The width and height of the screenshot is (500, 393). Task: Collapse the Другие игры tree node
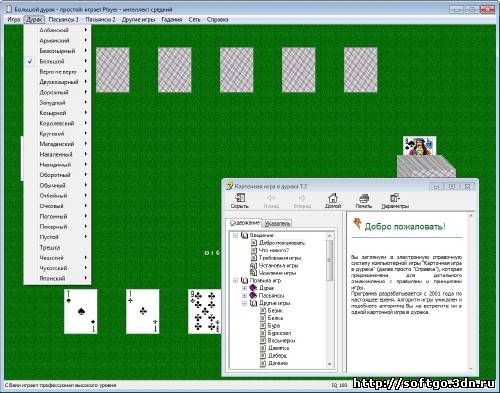pos(244,303)
